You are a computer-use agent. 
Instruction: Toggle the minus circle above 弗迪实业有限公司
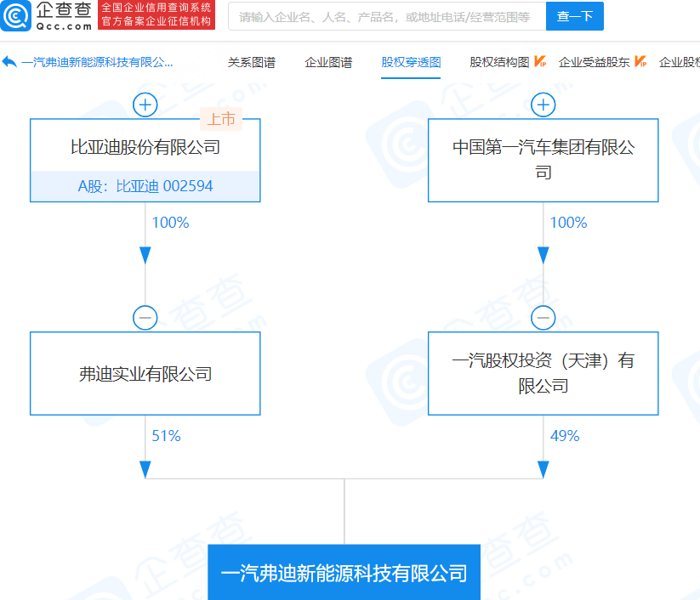coord(145,317)
